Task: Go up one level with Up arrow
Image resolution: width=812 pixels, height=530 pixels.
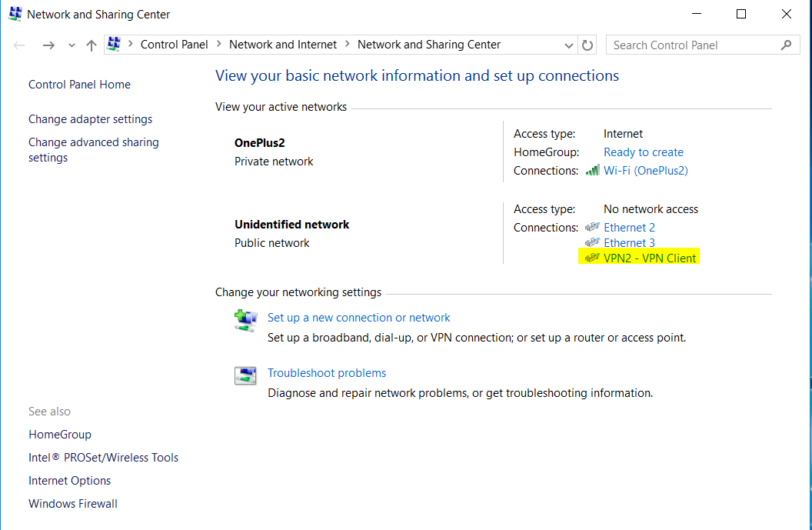Action: pyautogui.click(x=92, y=45)
